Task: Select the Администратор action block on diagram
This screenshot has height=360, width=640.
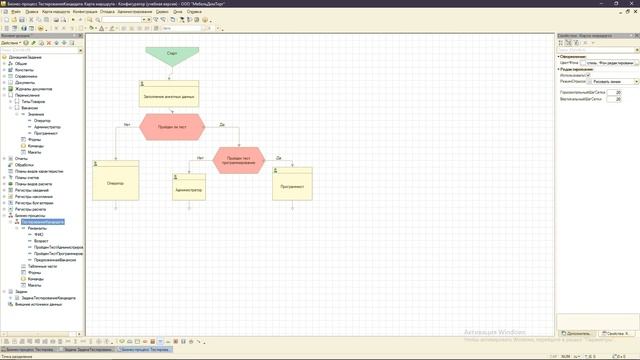Action: pyautogui.click(x=189, y=187)
